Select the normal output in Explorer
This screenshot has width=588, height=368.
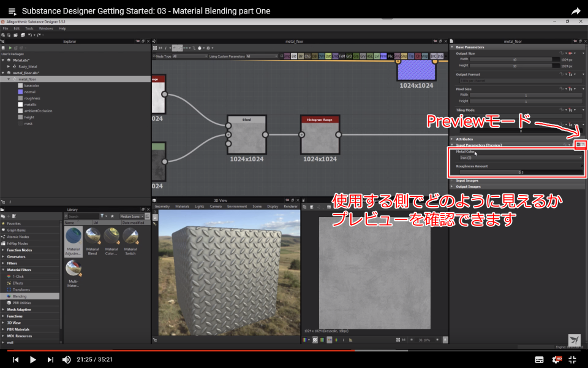(x=29, y=92)
